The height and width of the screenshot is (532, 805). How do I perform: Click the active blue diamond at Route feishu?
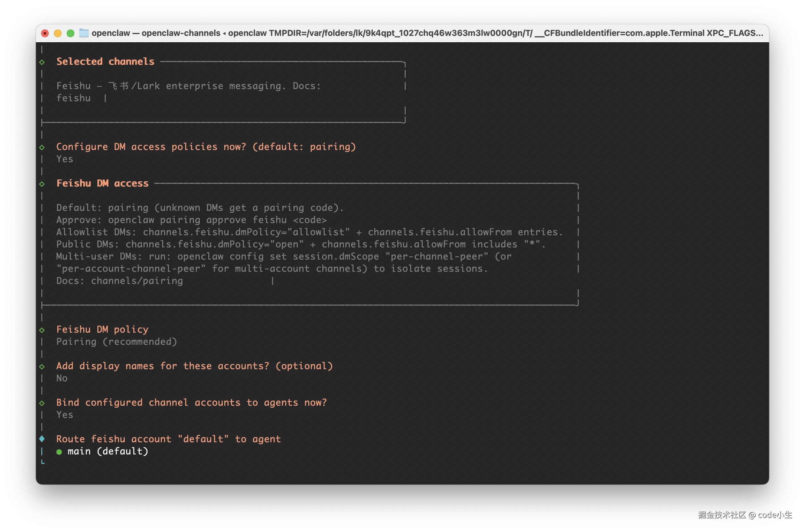(42, 439)
